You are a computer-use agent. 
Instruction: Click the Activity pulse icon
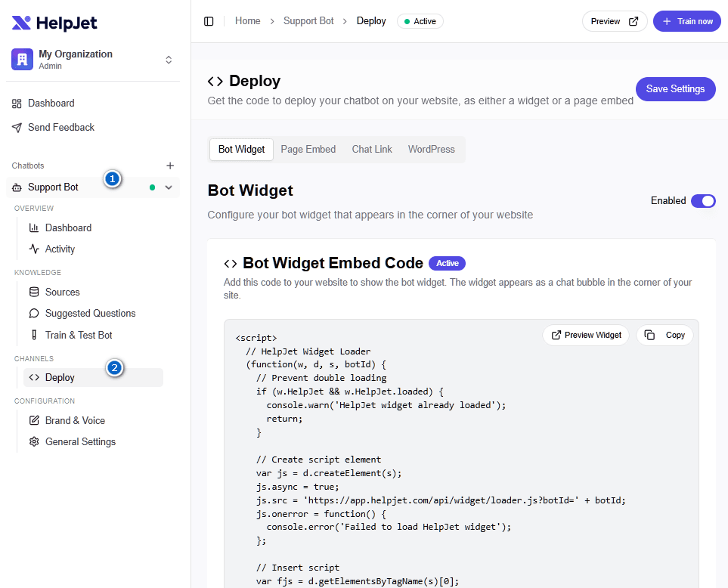34,249
